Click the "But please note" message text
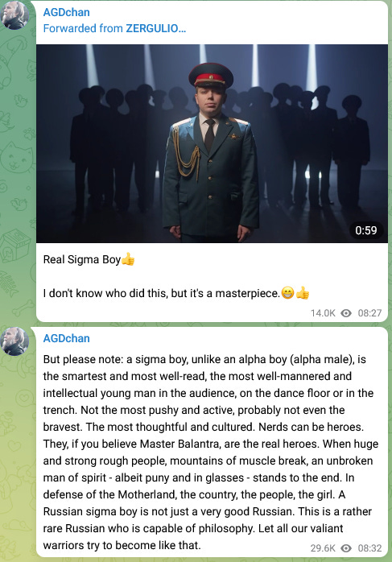 [211, 452]
